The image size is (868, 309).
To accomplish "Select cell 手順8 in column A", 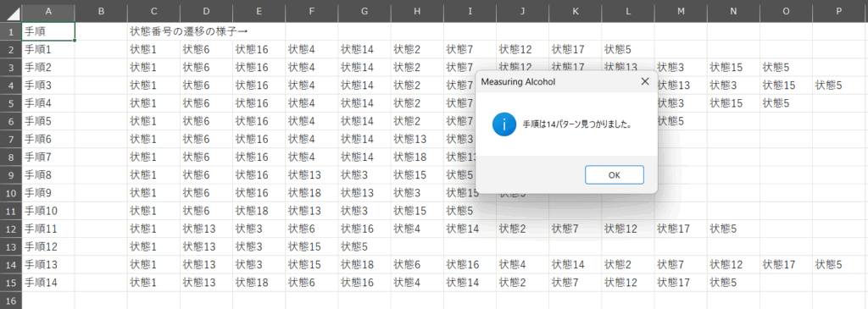I will tap(48, 174).
